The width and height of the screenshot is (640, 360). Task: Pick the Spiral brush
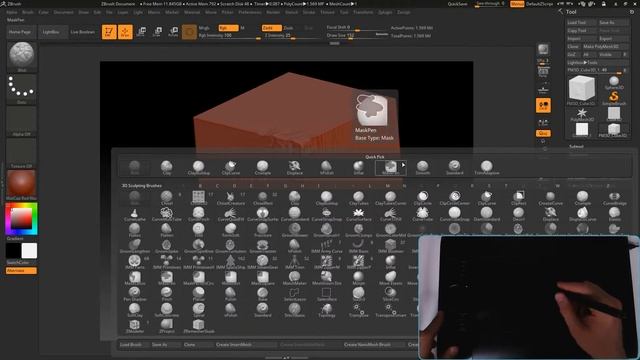pos(198,310)
